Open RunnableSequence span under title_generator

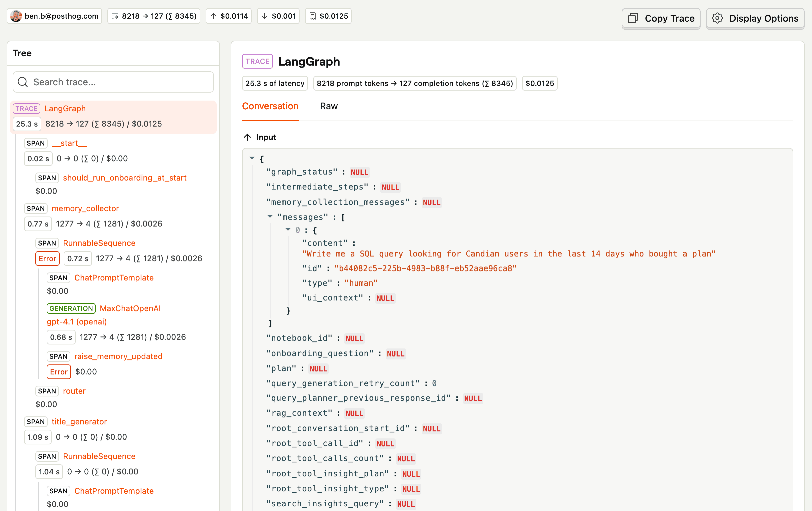click(99, 456)
